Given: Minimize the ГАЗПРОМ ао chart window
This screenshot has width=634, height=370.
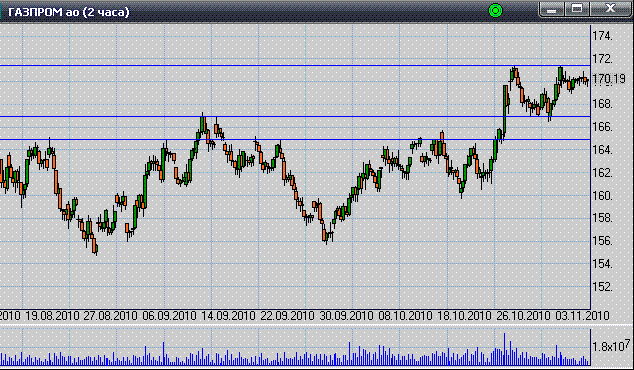Looking at the screenshot, I should pos(551,9).
